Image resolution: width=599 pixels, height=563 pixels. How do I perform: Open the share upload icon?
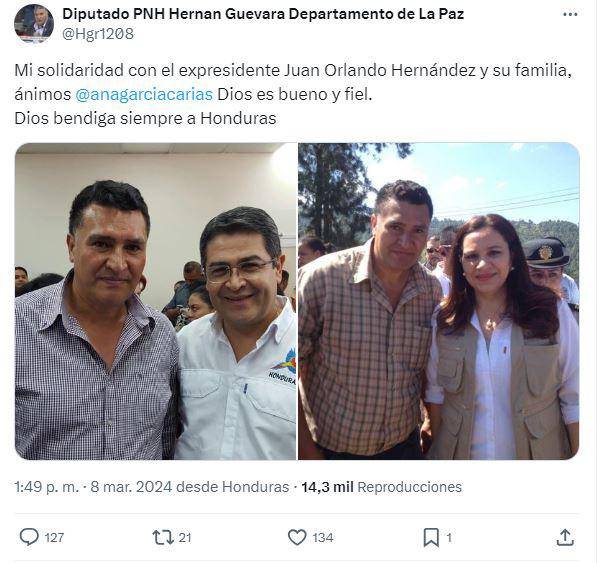coord(565,537)
